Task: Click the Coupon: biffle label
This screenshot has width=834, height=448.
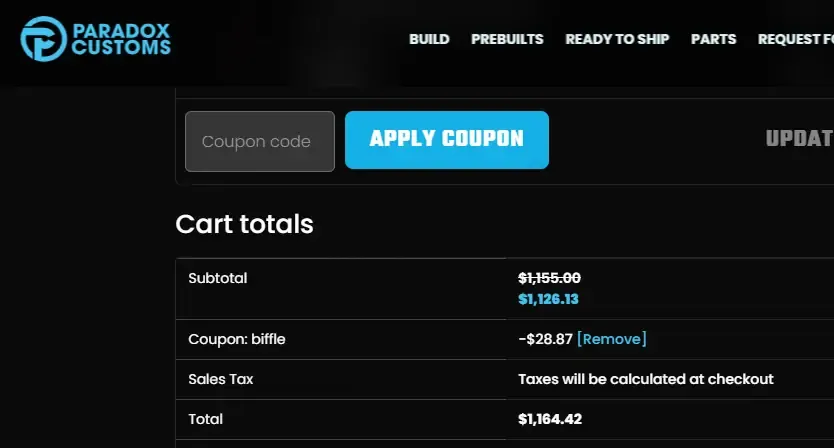Action: click(237, 339)
